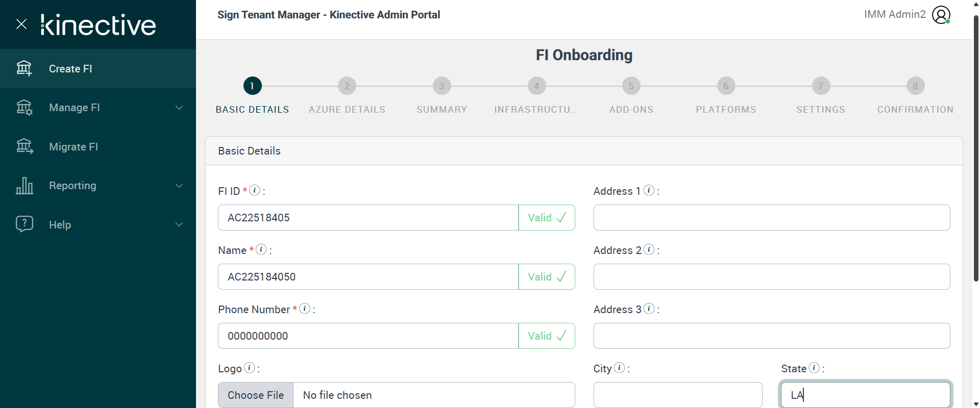
Task: Expand the Help menu chevron
Action: [x=179, y=224]
